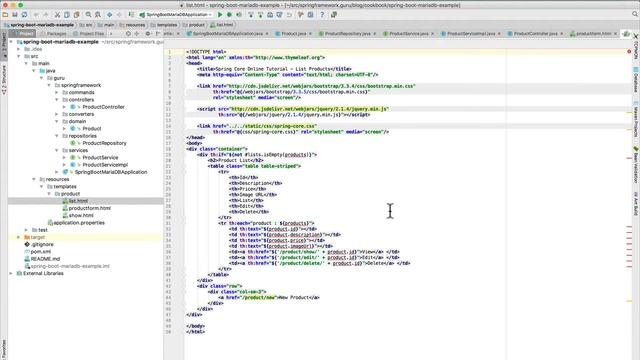
Task: Click the Replace toolbar icon
Action: tap(98, 15)
